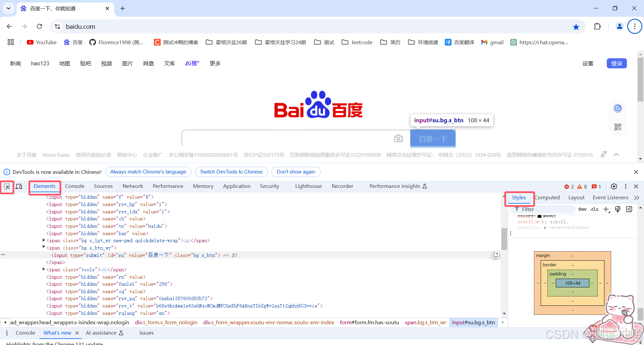
Task: Open the hao123 link
Action: point(40,63)
